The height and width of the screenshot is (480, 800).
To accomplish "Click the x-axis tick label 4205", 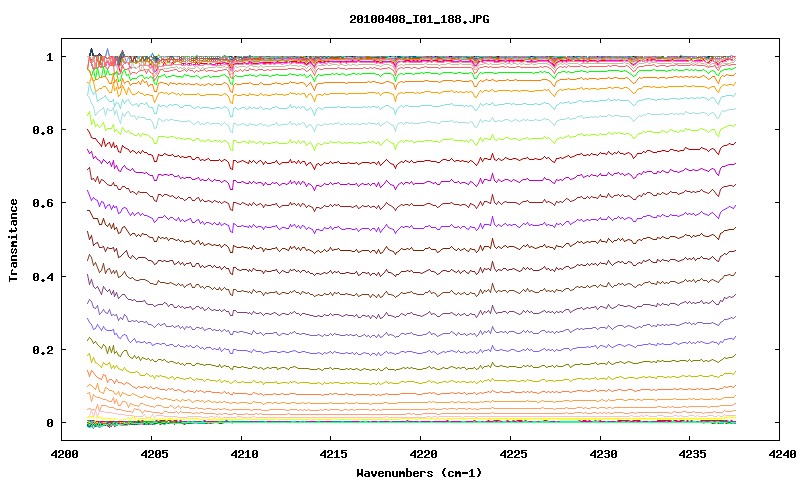I will point(154,454).
